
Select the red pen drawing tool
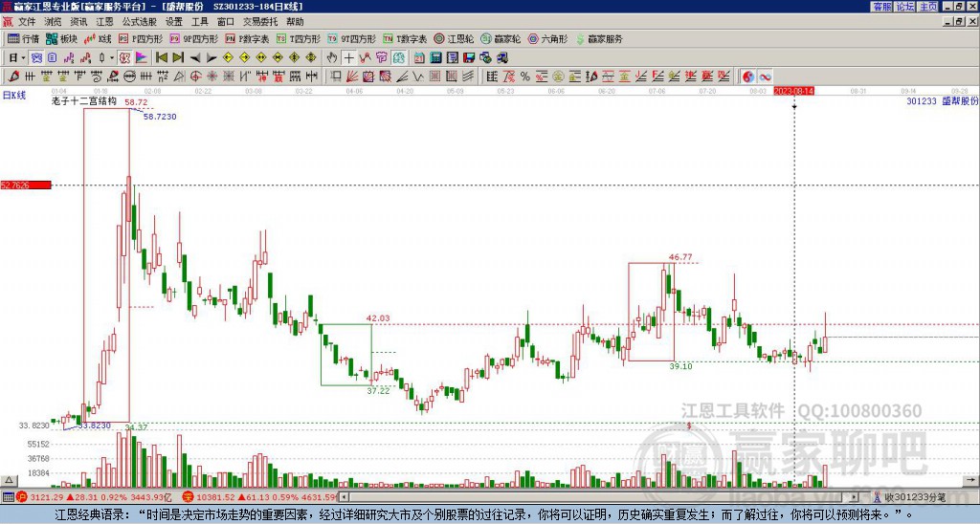pyautogui.click(x=12, y=76)
